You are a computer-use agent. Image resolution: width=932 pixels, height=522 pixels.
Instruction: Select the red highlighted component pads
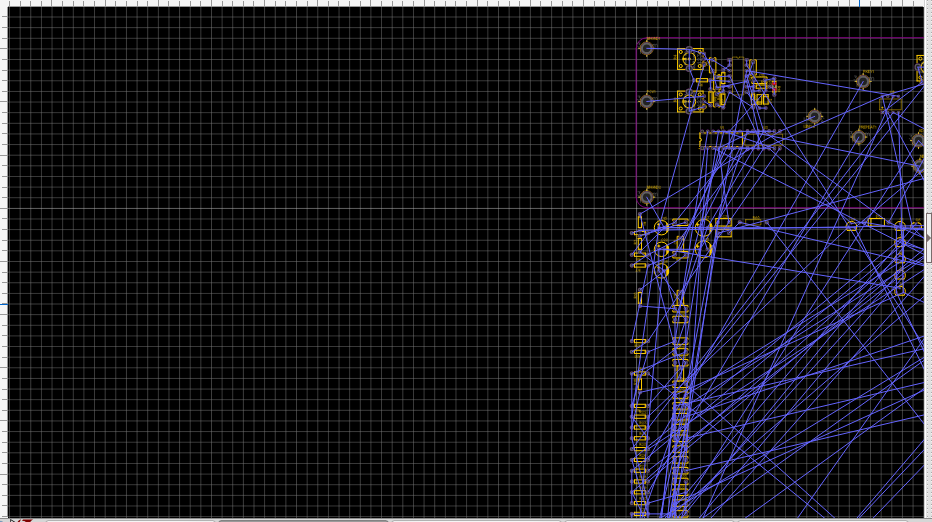pos(774,86)
